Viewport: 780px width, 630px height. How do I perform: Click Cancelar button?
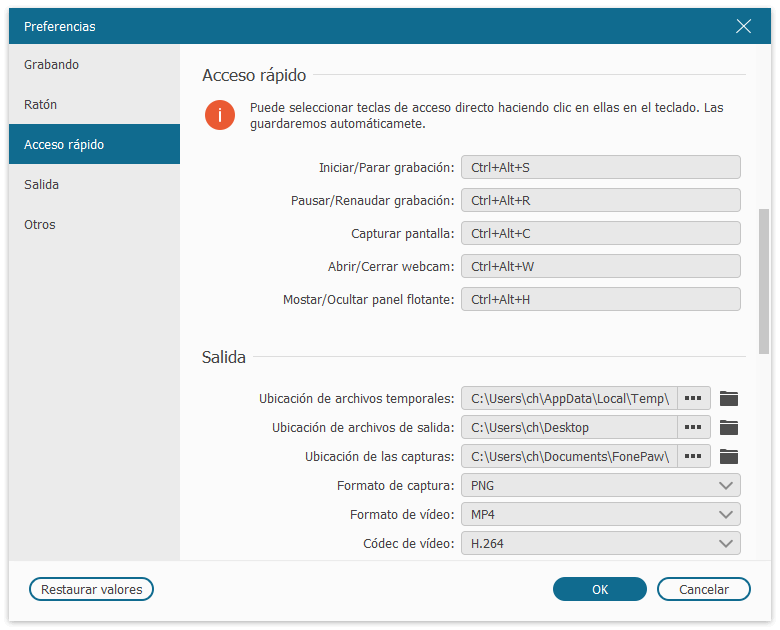[704, 589]
